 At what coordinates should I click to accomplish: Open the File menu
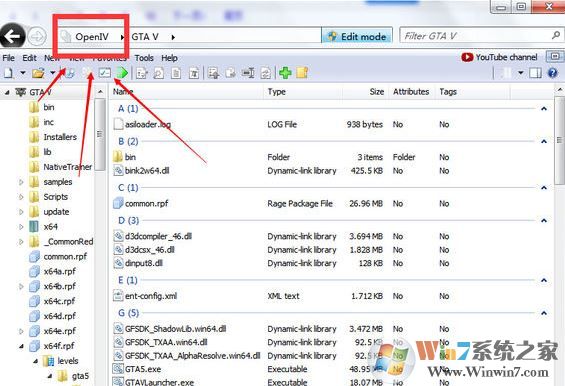pyautogui.click(x=8, y=58)
